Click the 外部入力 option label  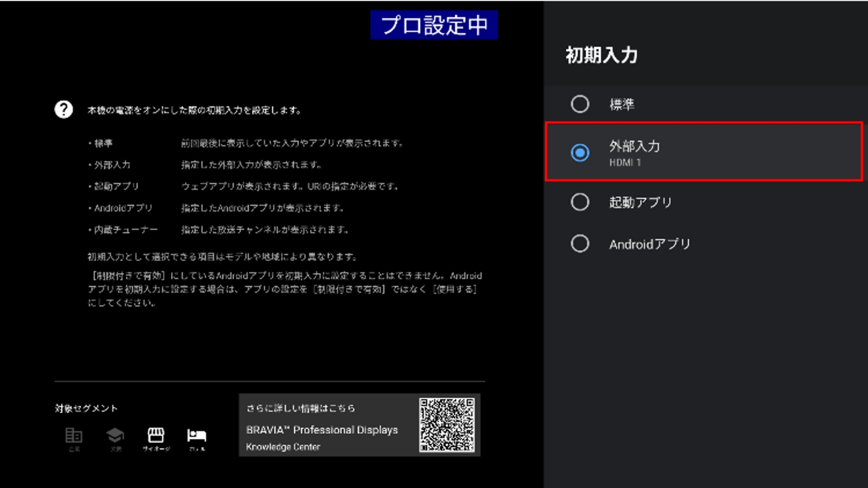point(635,146)
